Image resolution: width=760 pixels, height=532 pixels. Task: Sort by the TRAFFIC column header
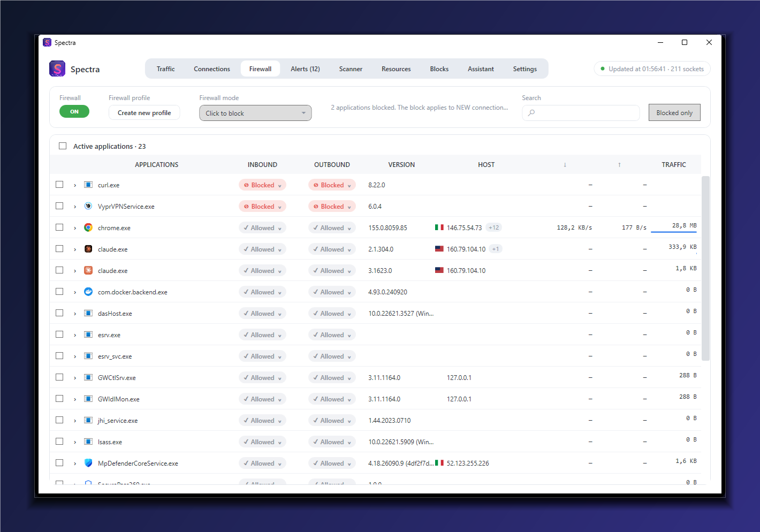click(674, 165)
